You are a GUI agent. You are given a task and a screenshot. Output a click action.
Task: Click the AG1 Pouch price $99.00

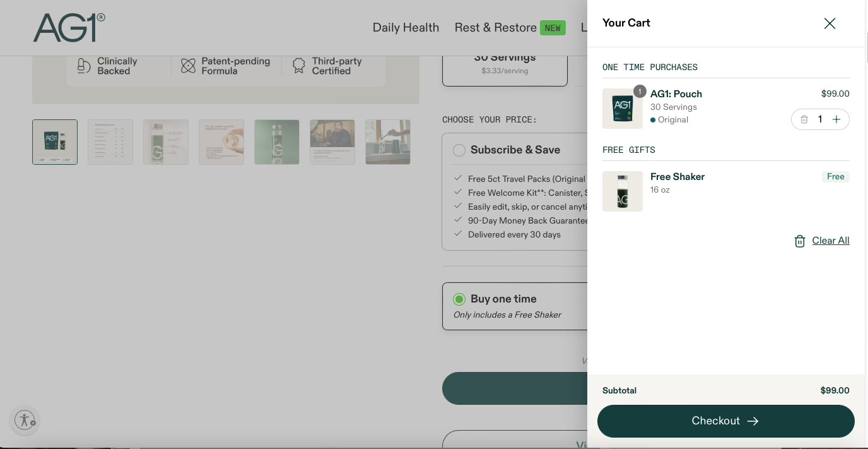tap(835, 93)
